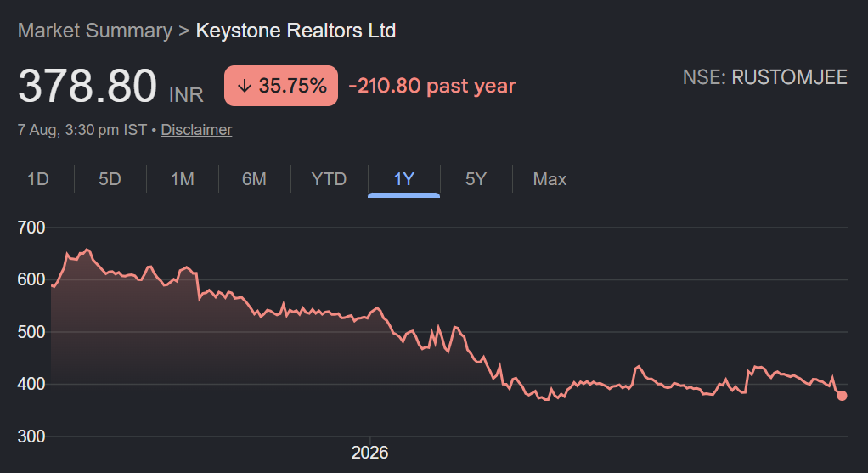Select the 5D time range tab
The image size is (868, 473).
pos(110,179)
